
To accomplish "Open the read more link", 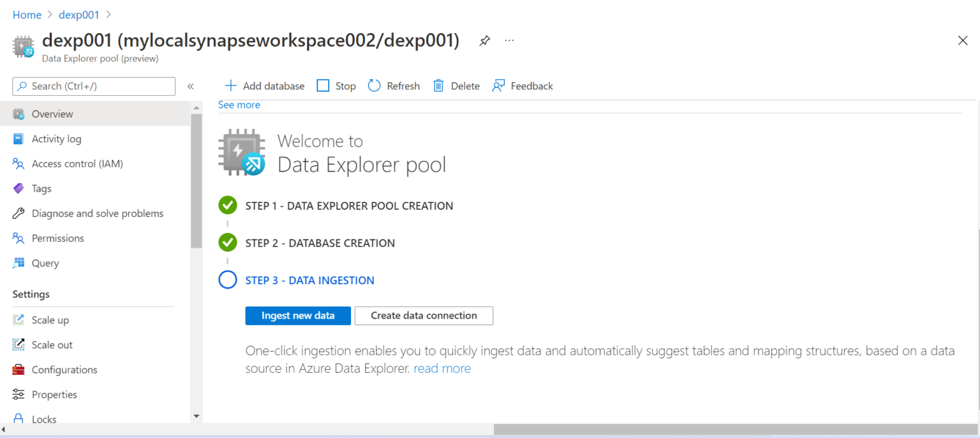I will point(442,368).
